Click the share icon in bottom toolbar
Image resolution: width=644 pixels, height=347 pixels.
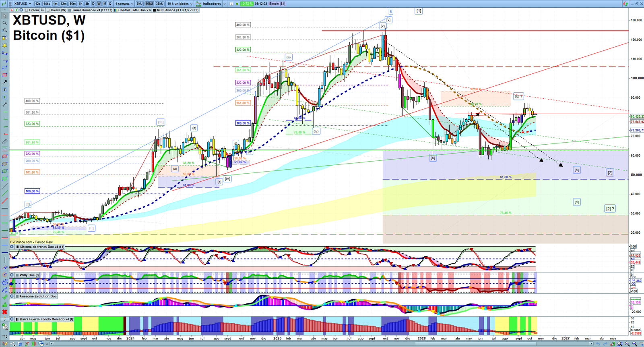[x=13, y=344]
